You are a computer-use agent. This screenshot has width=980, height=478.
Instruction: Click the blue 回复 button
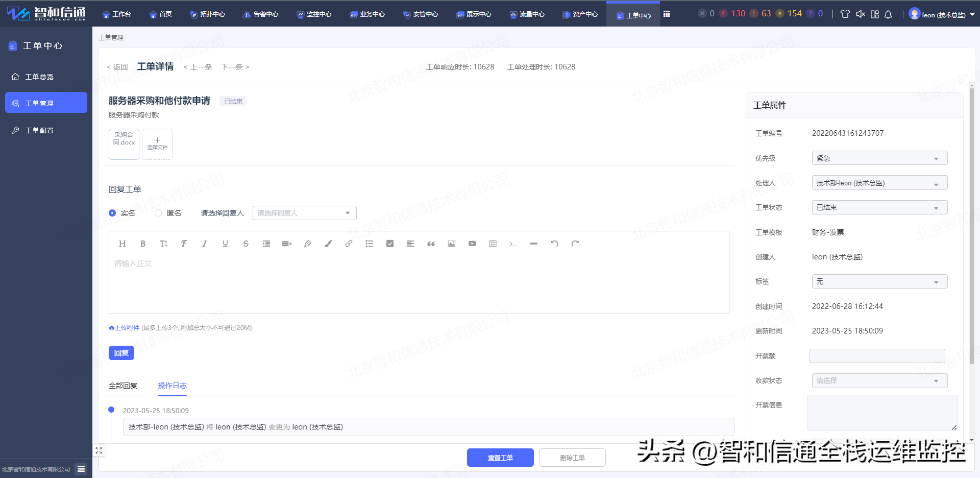coord(121,353)
